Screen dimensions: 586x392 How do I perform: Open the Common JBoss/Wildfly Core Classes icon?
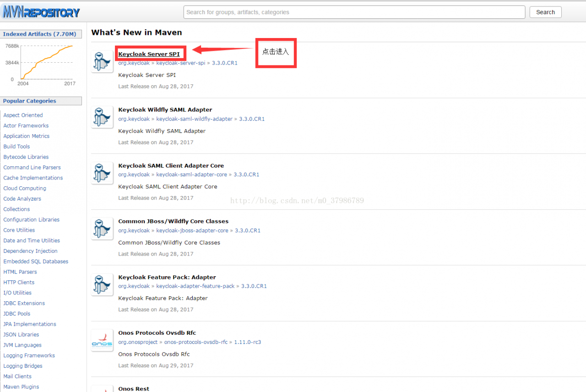coord(102,229)
